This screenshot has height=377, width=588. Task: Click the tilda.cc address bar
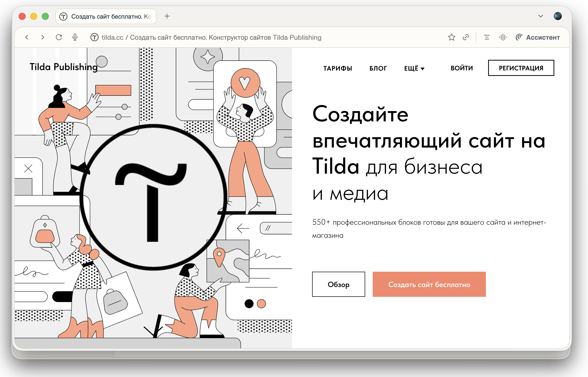point(211,37)
